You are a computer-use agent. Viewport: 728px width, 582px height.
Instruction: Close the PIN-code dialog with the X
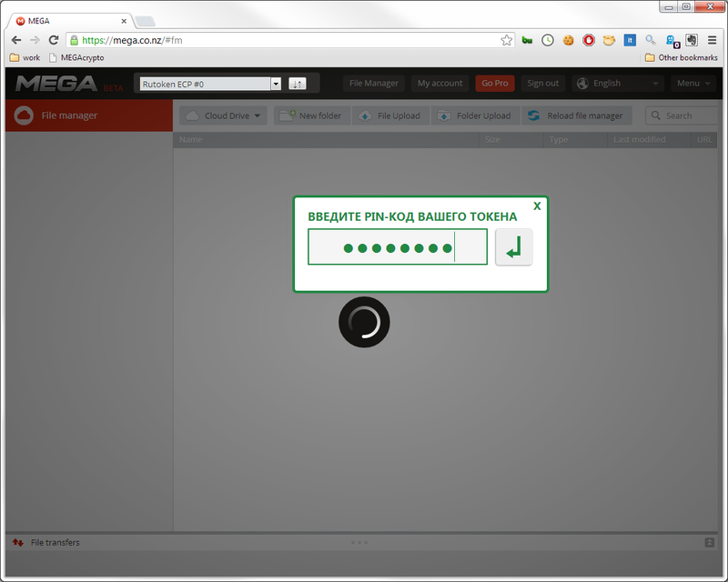(537, 206)
